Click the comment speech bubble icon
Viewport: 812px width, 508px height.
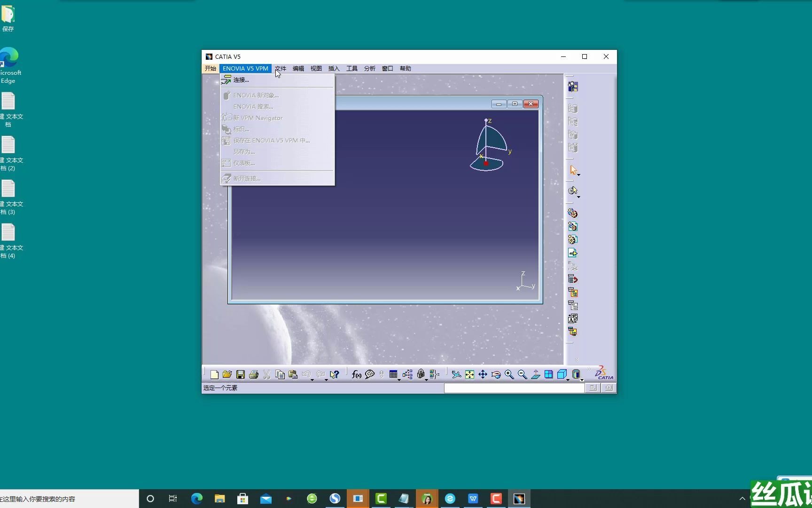(x=370, y=374)
